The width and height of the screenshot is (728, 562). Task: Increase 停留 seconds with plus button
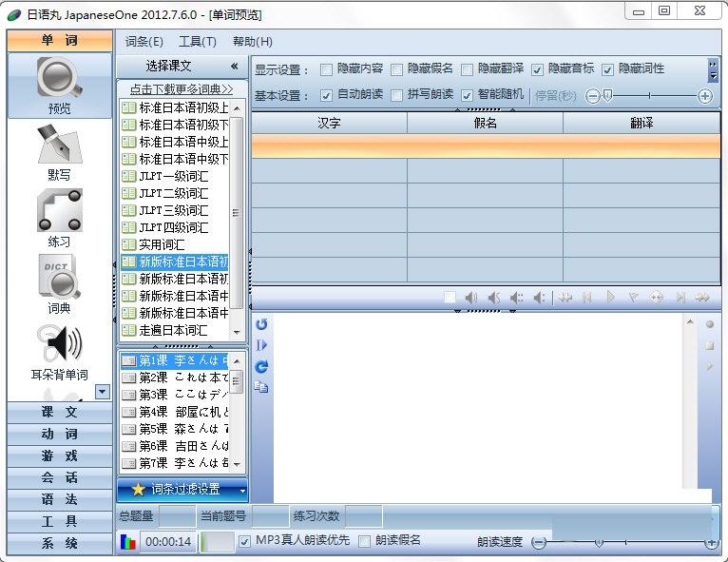coord(705,96)
